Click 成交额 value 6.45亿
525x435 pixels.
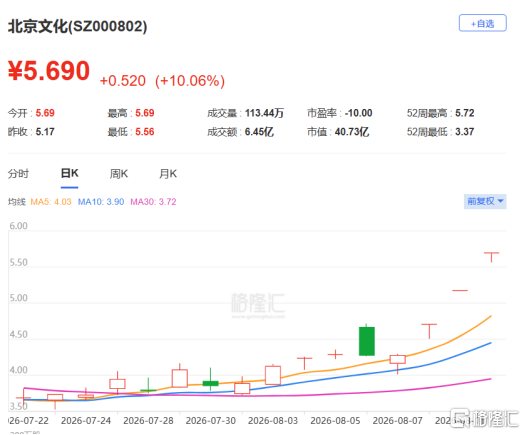coord(259,132)
